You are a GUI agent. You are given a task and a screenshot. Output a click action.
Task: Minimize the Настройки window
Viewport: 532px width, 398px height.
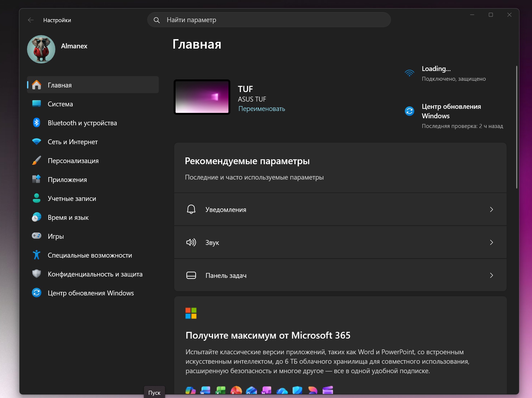[472, 15]
